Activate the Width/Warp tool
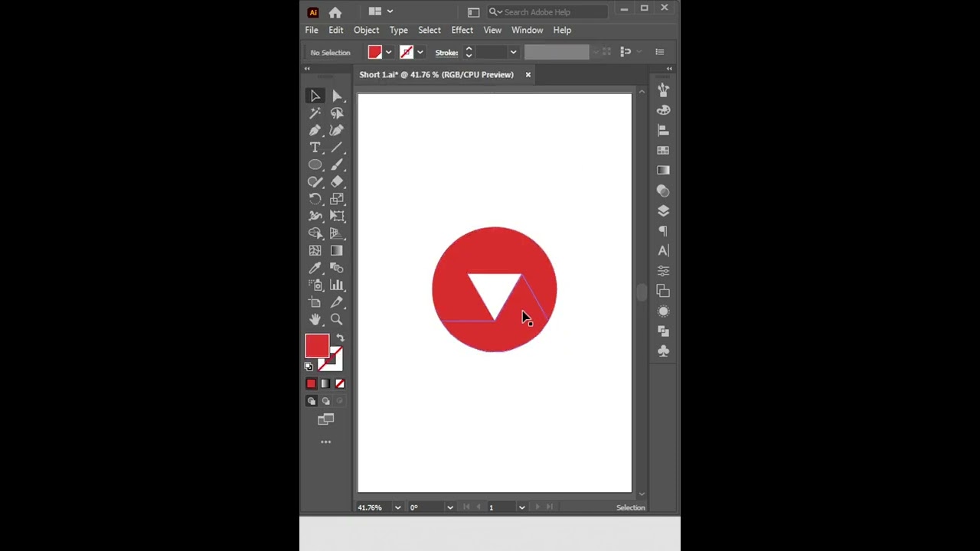The width and height of the screenshot is (980, 551). coord(315,216)
